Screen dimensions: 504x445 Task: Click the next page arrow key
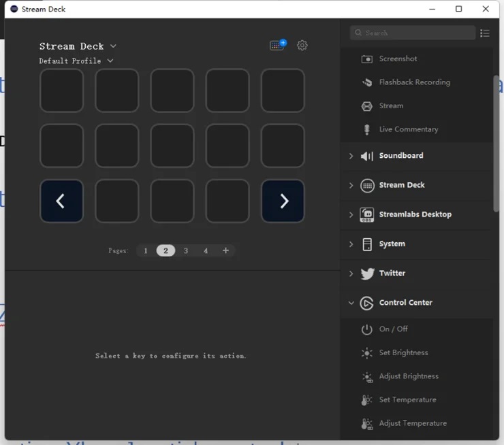[283, 201]
